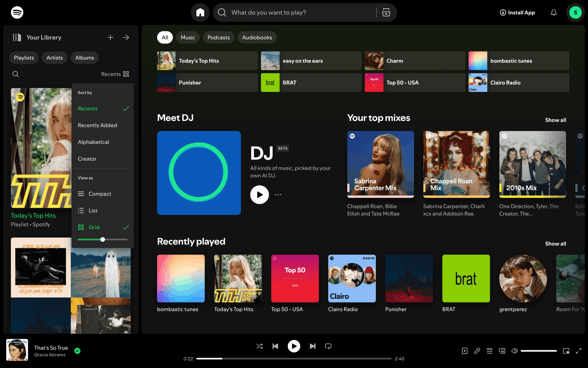588x368 pixels.
Task: Open Now Playing view icon
Action: click(465, 351)
